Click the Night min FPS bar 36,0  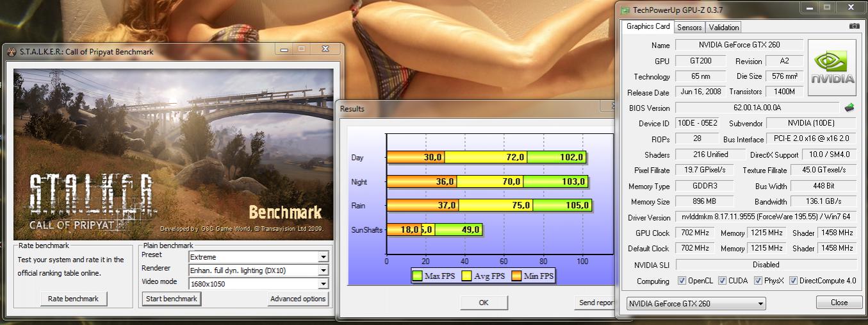click(x=422, y=181)
